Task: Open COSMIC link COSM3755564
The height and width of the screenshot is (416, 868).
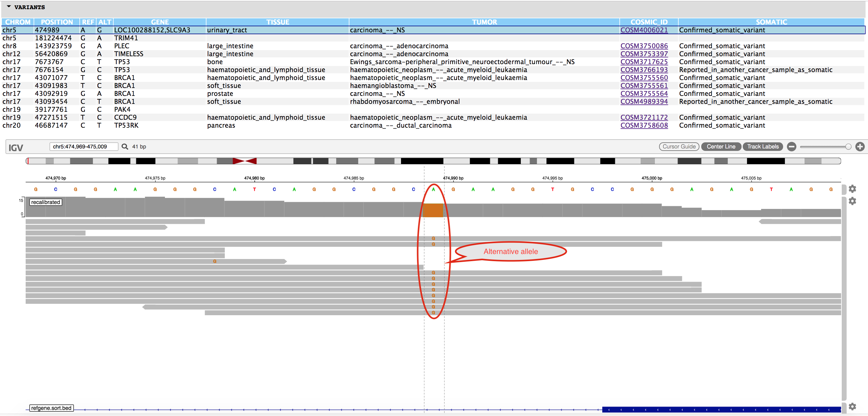Action: [644, 94]
